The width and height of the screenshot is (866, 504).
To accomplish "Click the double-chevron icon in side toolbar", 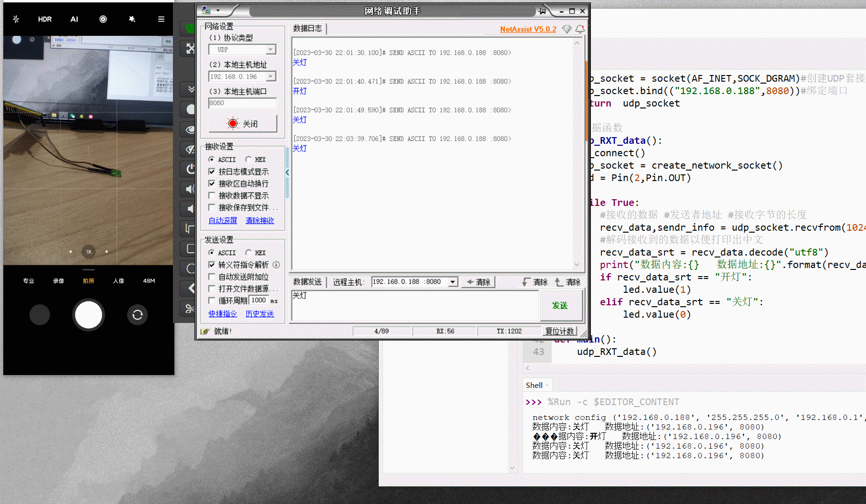I will tap(191, 89).
